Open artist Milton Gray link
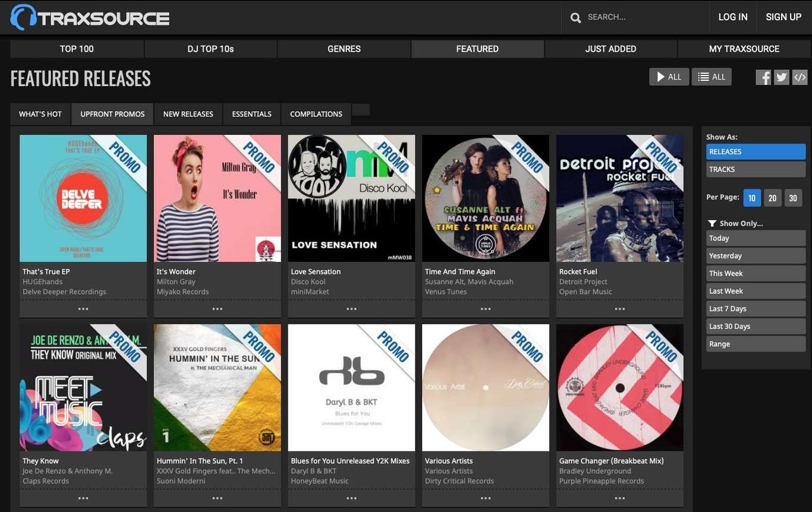The height and width of the screenshot is (512, 812). pyautogui.click(x=176, y=282)
